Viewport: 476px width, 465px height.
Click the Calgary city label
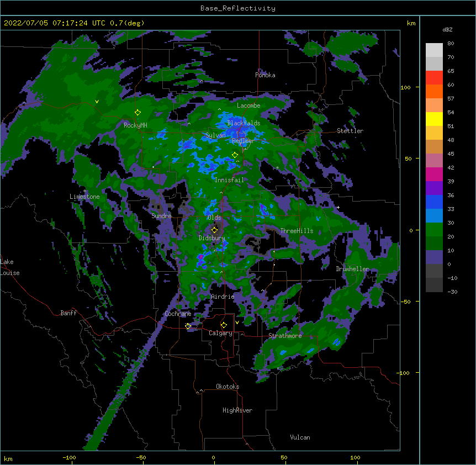click(220, 333)
